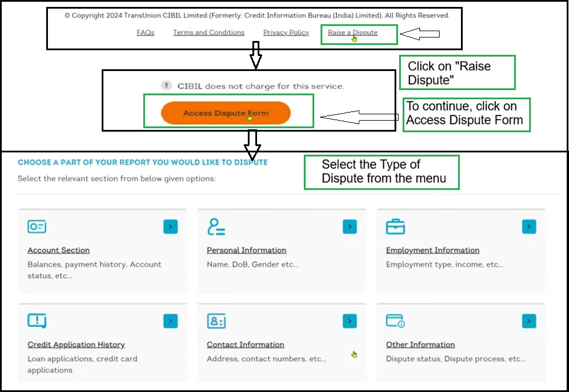569x392 pixels.
Task: Open the Privacy Policy link
Action: click(x=286, y=33)
